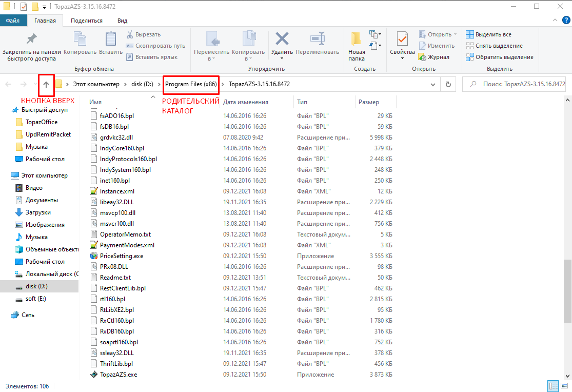
Task: Select the Instance.xml file
Action: (117, 191)
